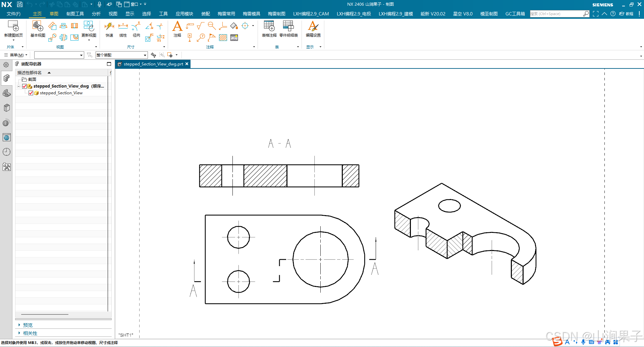Open the 文件(F) menu
644x347 pixels.
click(x=14, y=14)
